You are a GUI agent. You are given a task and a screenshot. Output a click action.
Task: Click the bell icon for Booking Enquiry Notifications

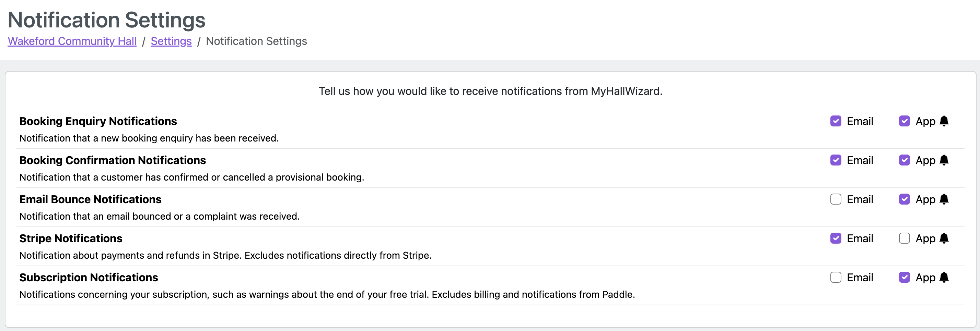(x=944, y=121)
